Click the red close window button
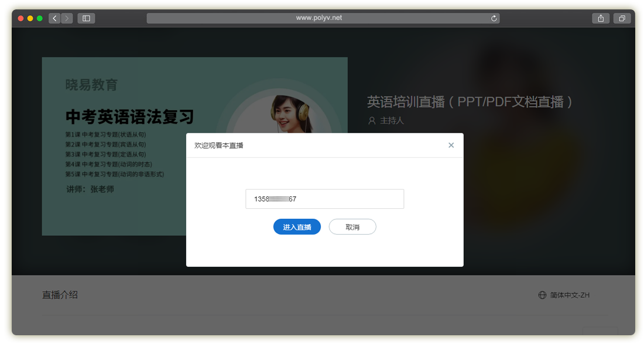 pos(21,18)
